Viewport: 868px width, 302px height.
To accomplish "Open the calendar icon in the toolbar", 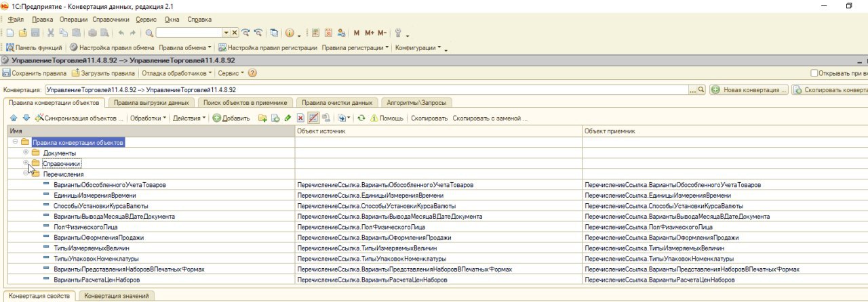I will click(x=328, y=33).
